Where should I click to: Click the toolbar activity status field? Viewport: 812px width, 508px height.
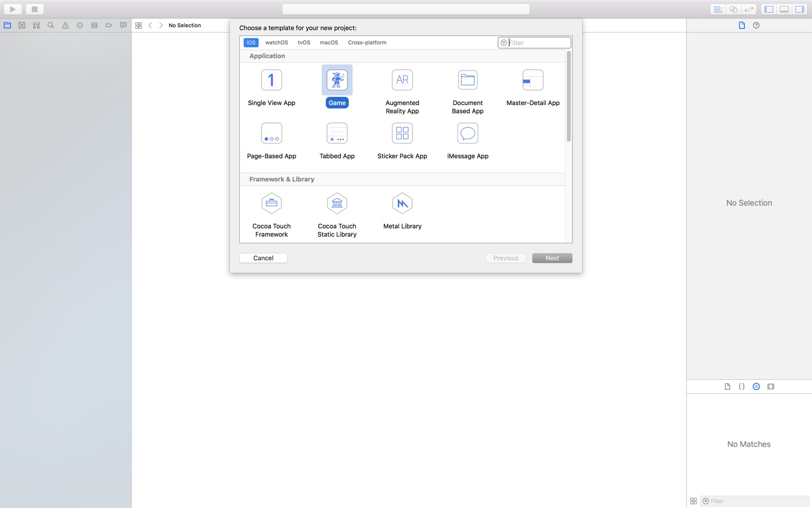[x=406, y=9]
